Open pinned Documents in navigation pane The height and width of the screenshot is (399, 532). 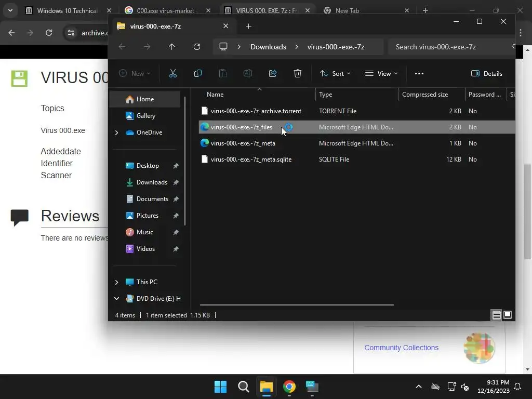pos(152,199)
